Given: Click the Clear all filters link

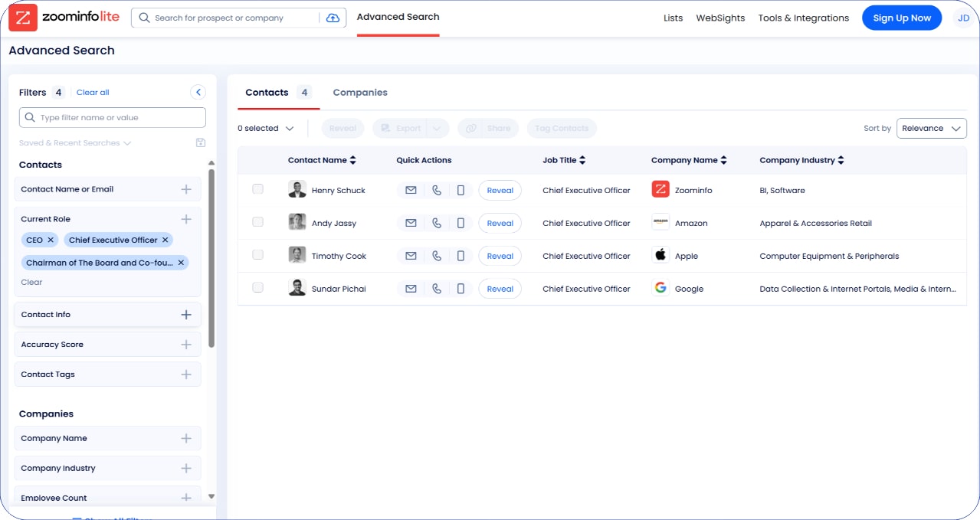Looking at the screenshot, I should point(93,93).
